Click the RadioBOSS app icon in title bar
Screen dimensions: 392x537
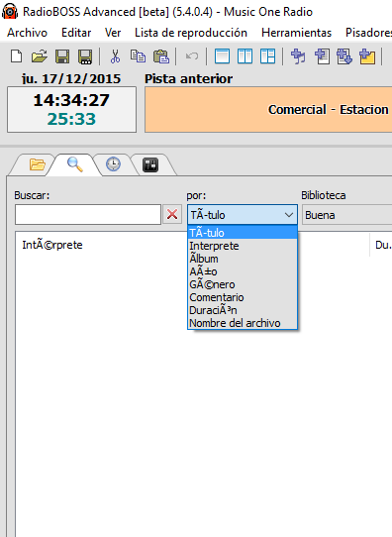click(10, 11)
